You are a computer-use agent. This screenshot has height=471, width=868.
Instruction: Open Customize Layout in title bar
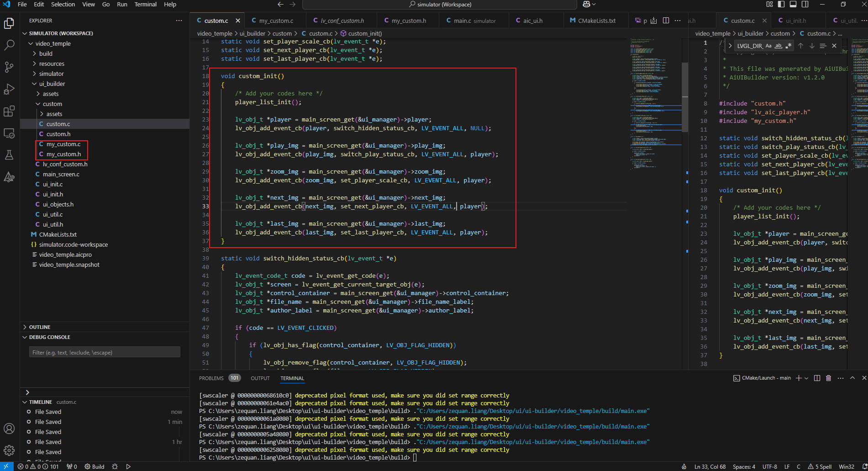[x=769, y=4]
